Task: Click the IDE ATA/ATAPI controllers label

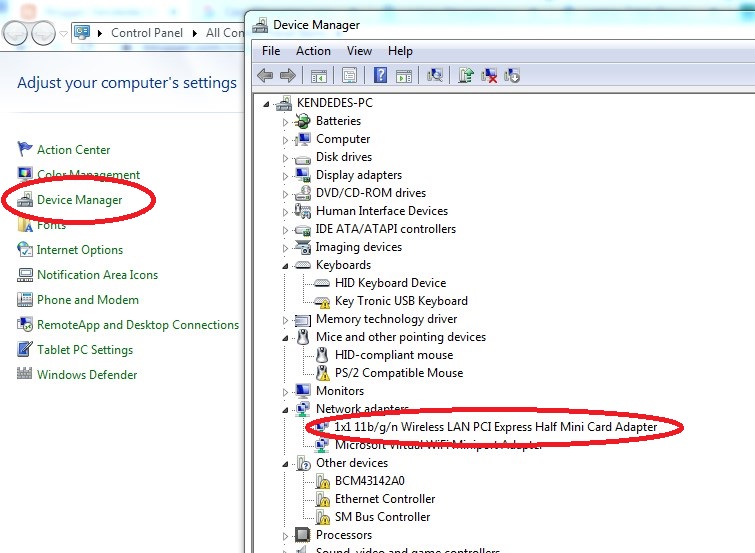Action: [x=385, y=229]
